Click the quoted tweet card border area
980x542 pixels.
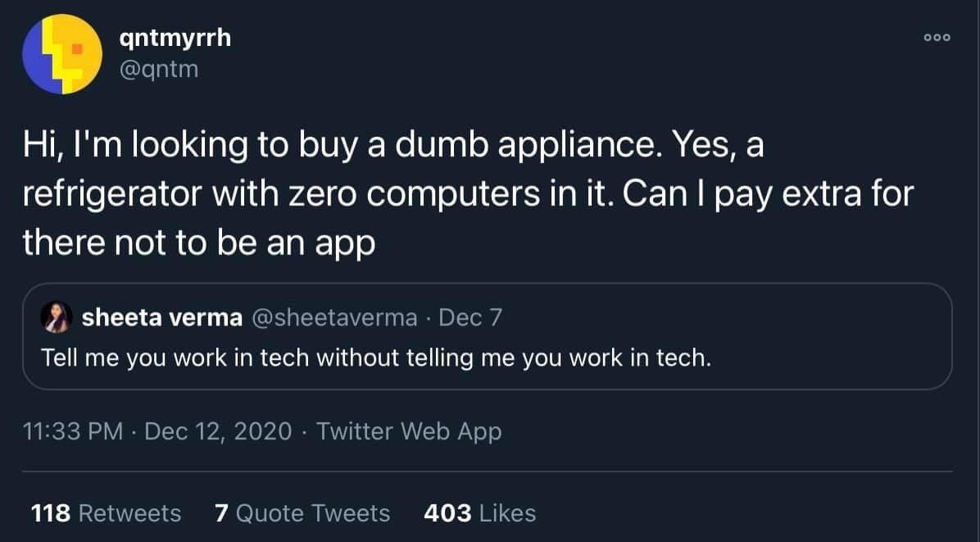tap(488, 336)
